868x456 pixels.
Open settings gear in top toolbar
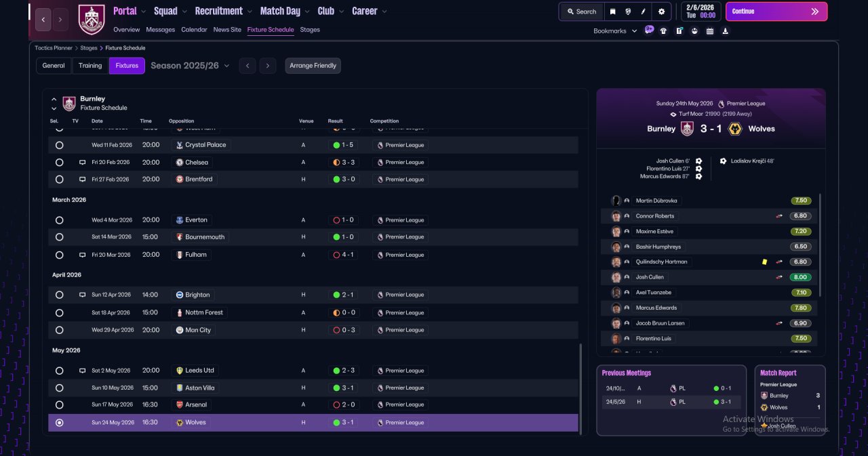coord(661,12)
